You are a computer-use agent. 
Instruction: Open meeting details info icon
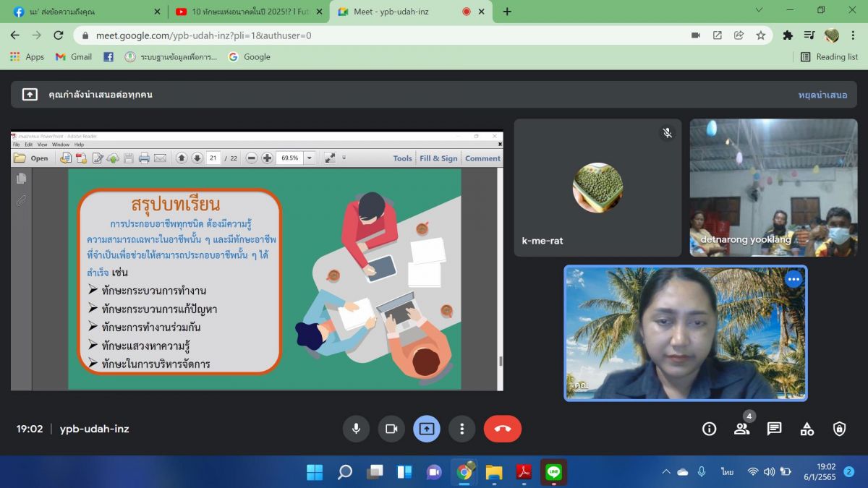[x=709, y=429]
